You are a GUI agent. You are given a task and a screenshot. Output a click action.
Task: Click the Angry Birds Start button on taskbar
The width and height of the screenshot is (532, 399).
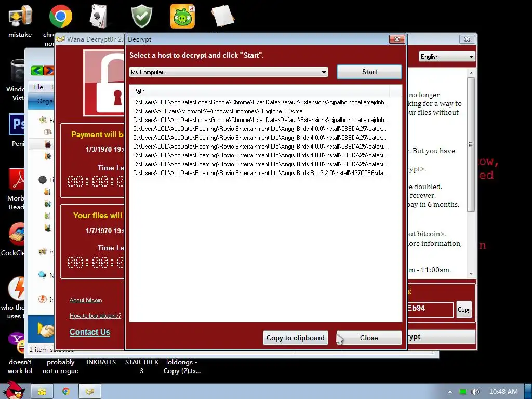(x=14, y=390)
